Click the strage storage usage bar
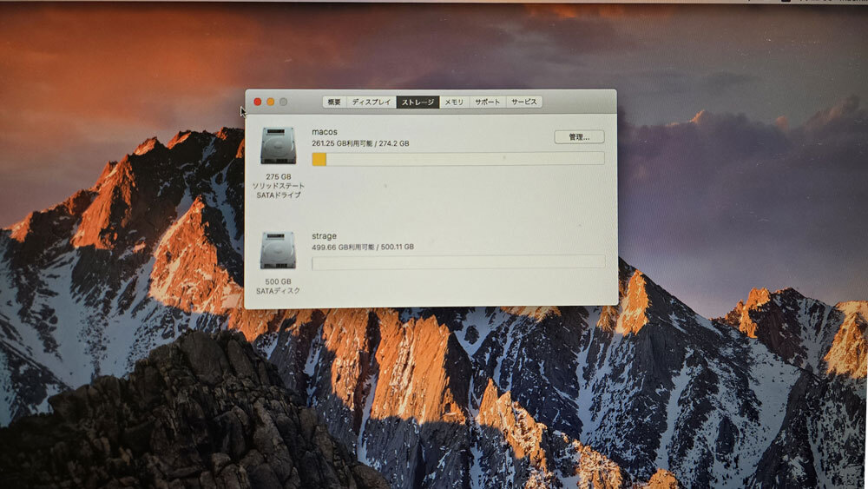 [x=458, y=262]
